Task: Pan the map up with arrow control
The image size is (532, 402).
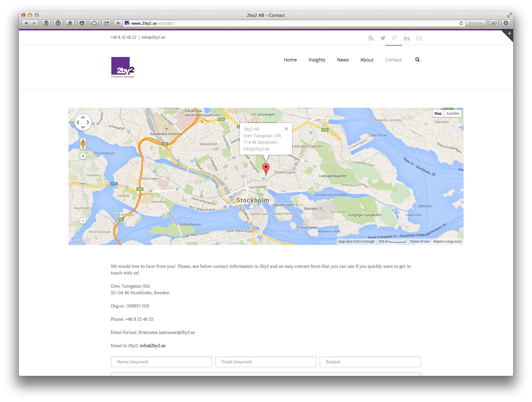Action: (83, 117)
